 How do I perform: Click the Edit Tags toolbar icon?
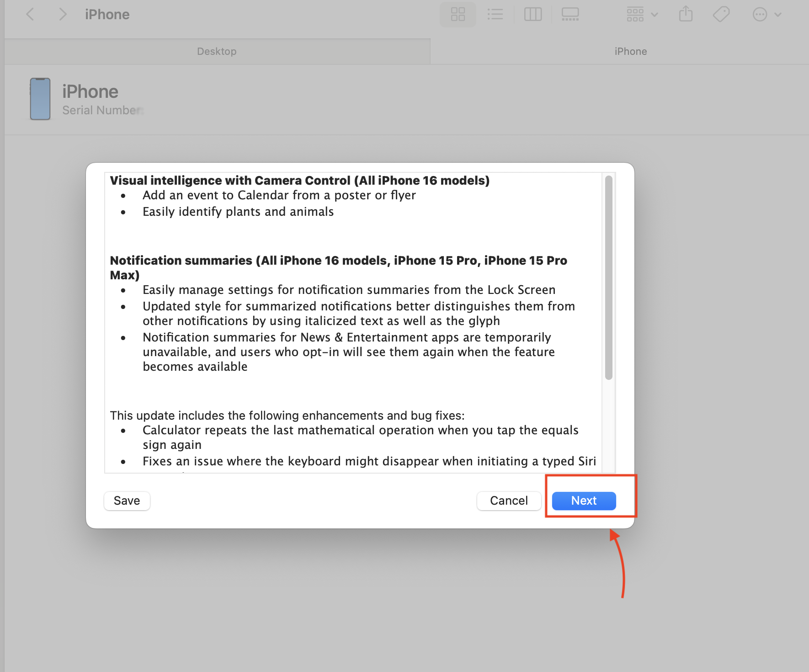[721, 15]
